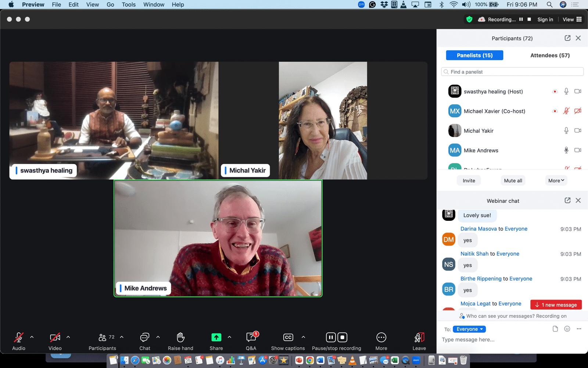Toggle Michael Xavier's disabled camera icon
588x368 pixels.
pos(578,111)
